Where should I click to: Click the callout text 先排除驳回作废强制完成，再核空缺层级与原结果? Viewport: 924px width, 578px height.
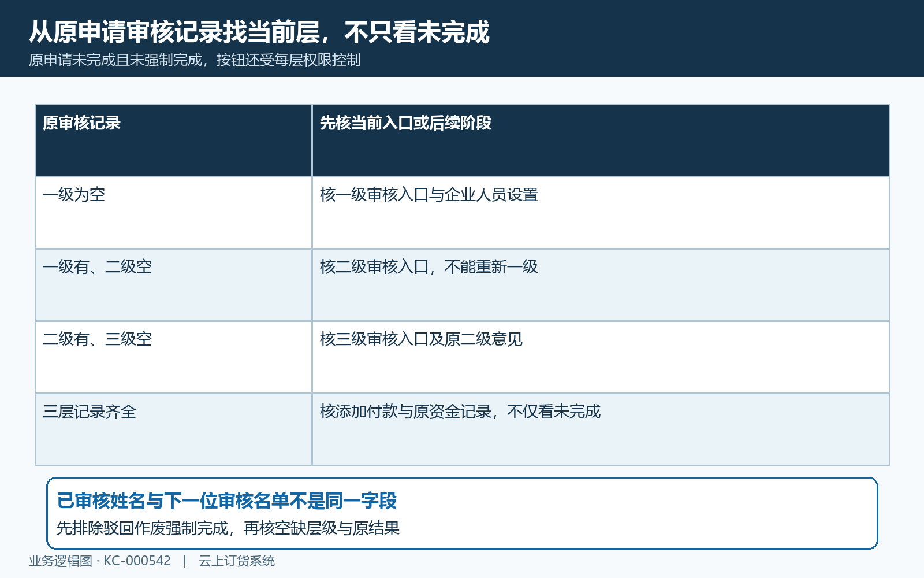click(x=228, y=528)
